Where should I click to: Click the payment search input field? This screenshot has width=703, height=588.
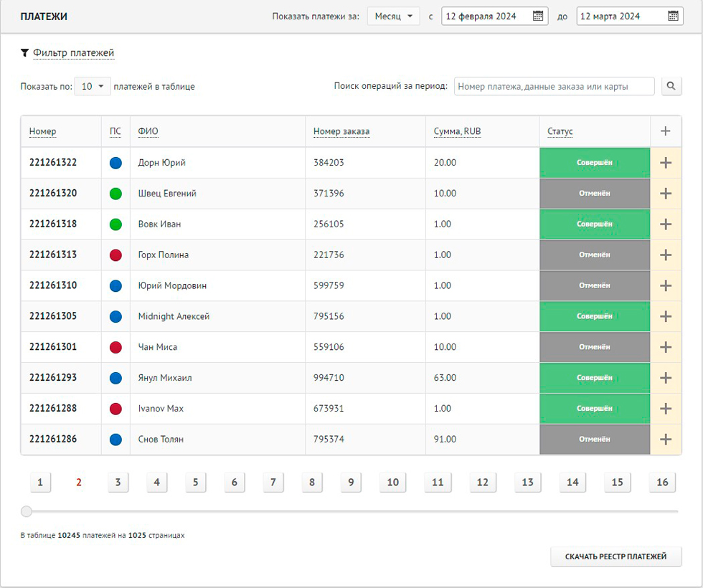555,86
